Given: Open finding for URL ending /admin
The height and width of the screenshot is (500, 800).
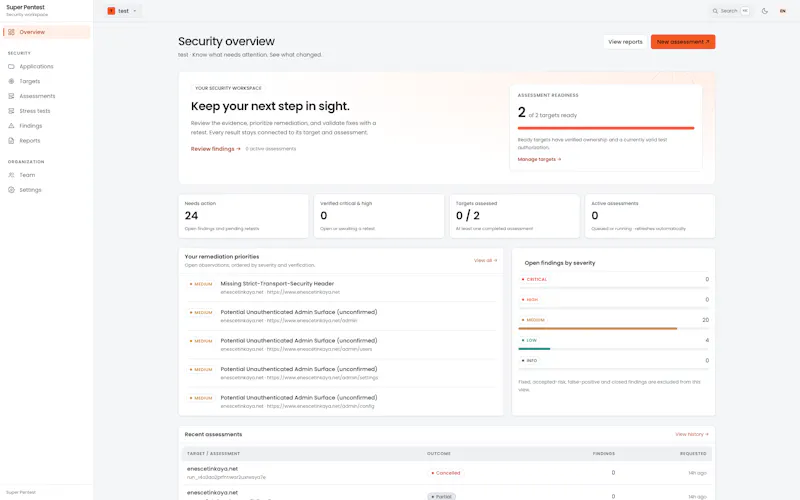Looking at the screenshot, I should pos(341,316).
